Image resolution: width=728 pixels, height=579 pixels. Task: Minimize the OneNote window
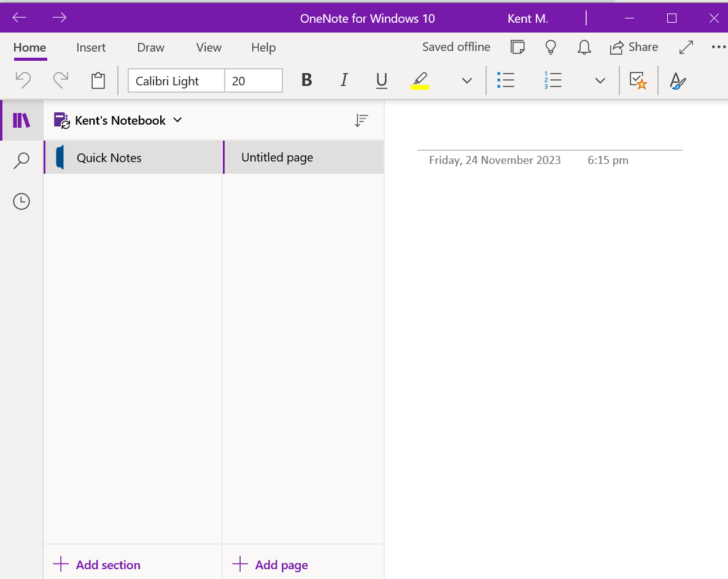pos(630,18)
